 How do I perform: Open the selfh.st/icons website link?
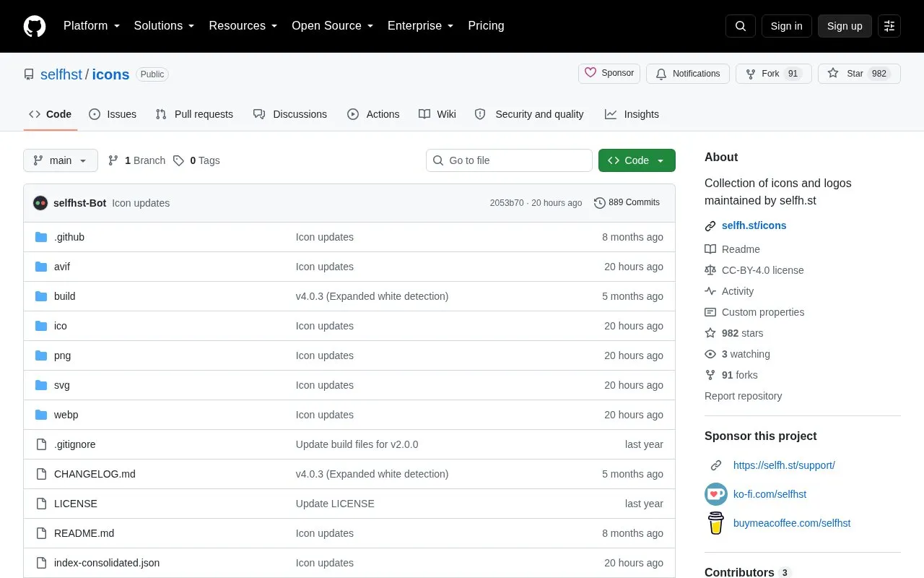coord(754,225)
